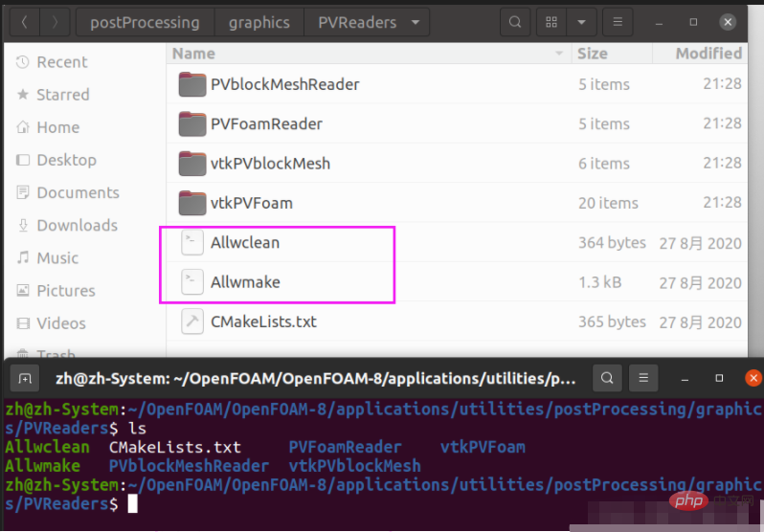Open search in the file manager

(x=515, y=22)
